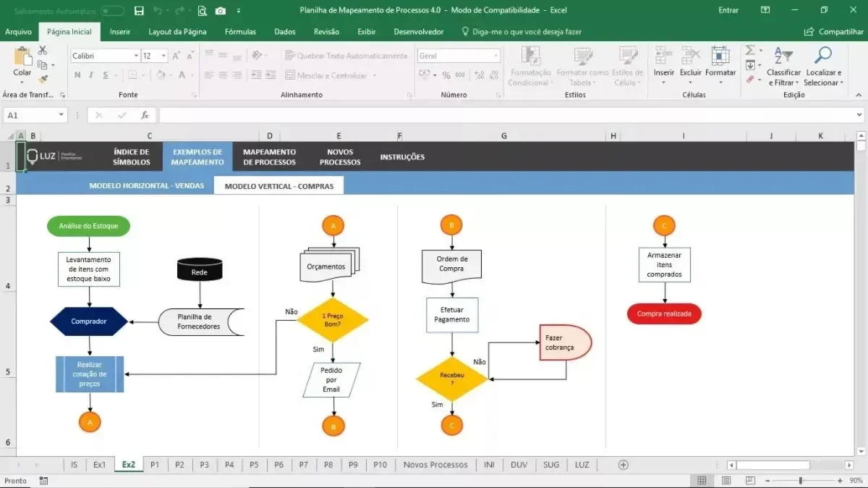
Task: Select the Ex1 sheet tab
Action: coord(99,465)
